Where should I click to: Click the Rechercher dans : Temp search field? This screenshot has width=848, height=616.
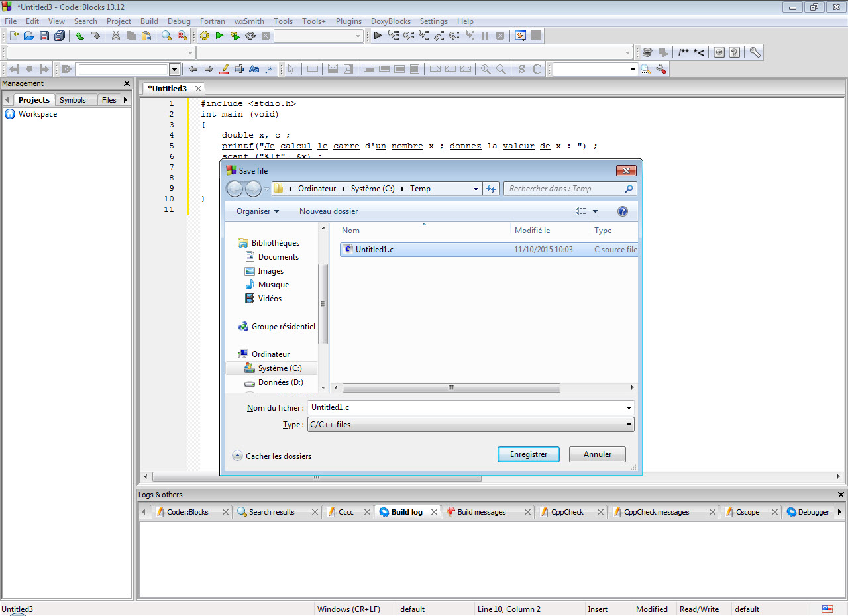pyautogui.click(x=570, y=189)
